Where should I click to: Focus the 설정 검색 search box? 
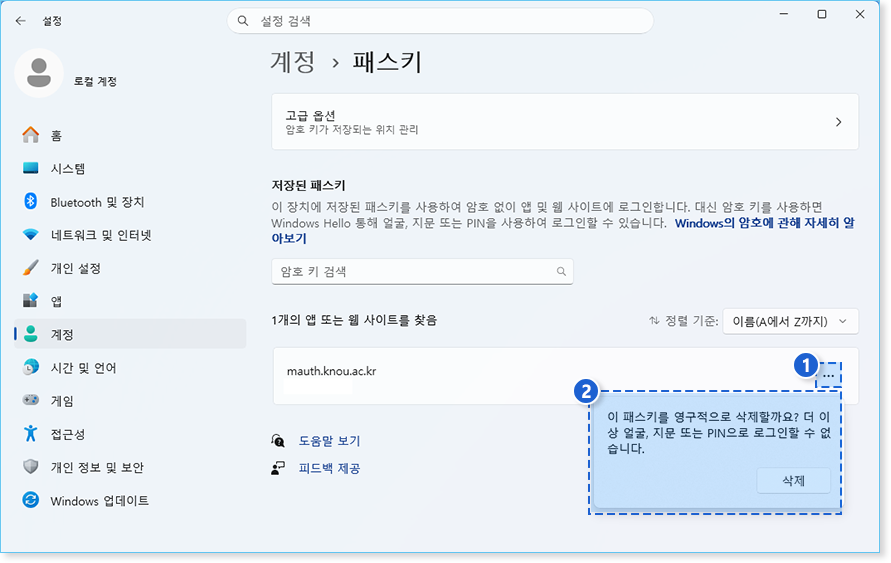(x=440, y=21)
